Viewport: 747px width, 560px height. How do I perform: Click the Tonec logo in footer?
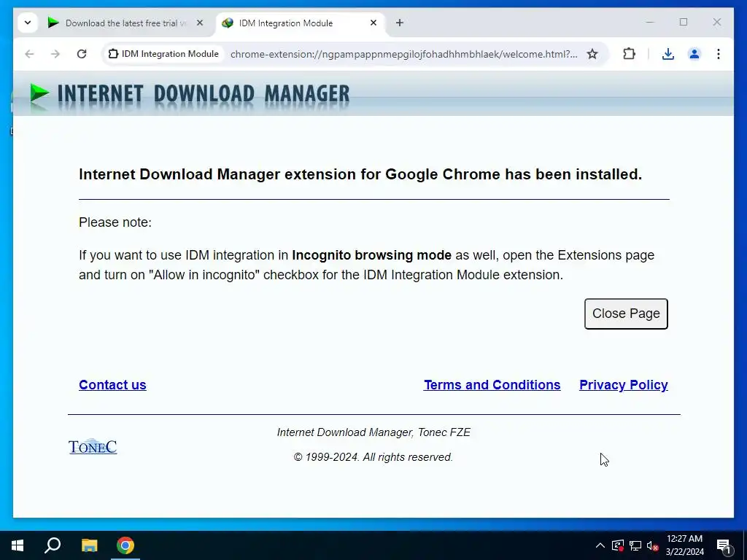[x=93, y=446]
